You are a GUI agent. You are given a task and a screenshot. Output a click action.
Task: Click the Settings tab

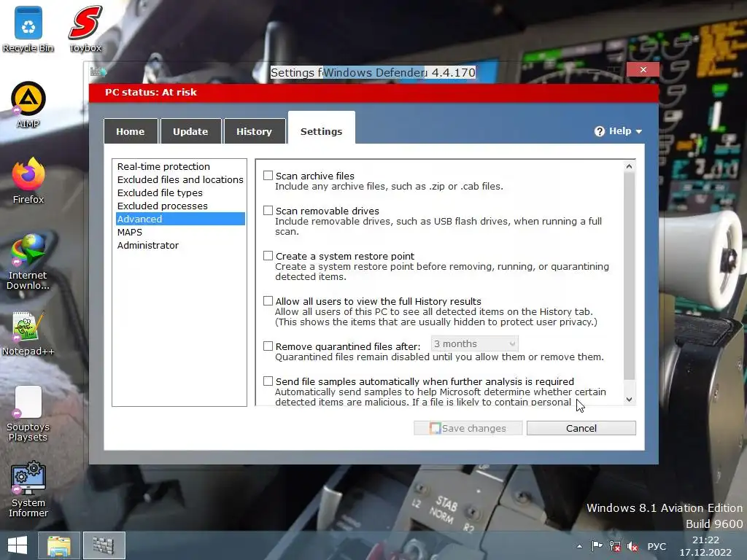(322, 128)
